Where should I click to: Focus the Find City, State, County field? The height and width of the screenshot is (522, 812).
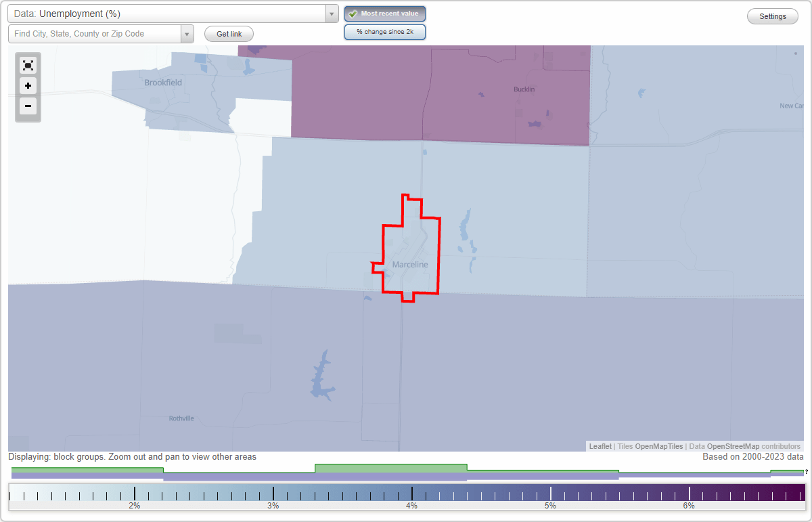[x=95, y=34]
